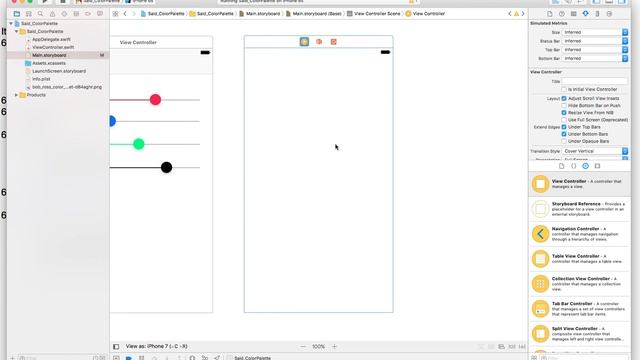Collapse the Said_ColorPalette project root

[11, 24]
